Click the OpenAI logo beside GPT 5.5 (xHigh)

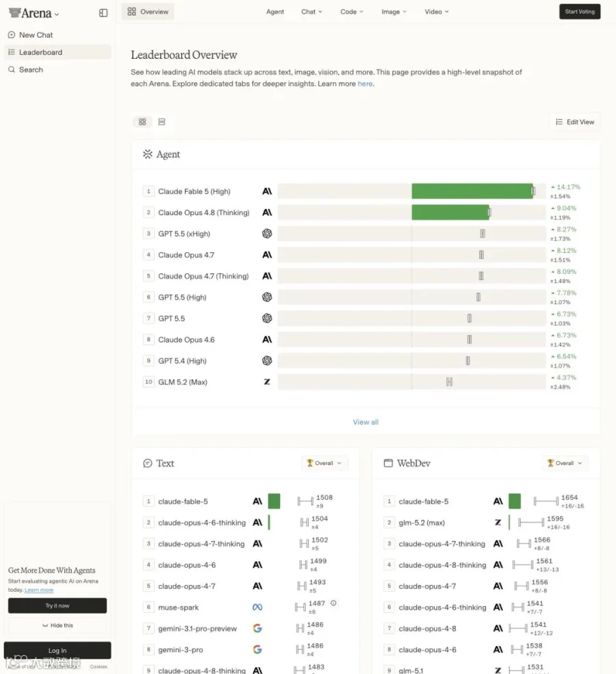coord(267,234)
